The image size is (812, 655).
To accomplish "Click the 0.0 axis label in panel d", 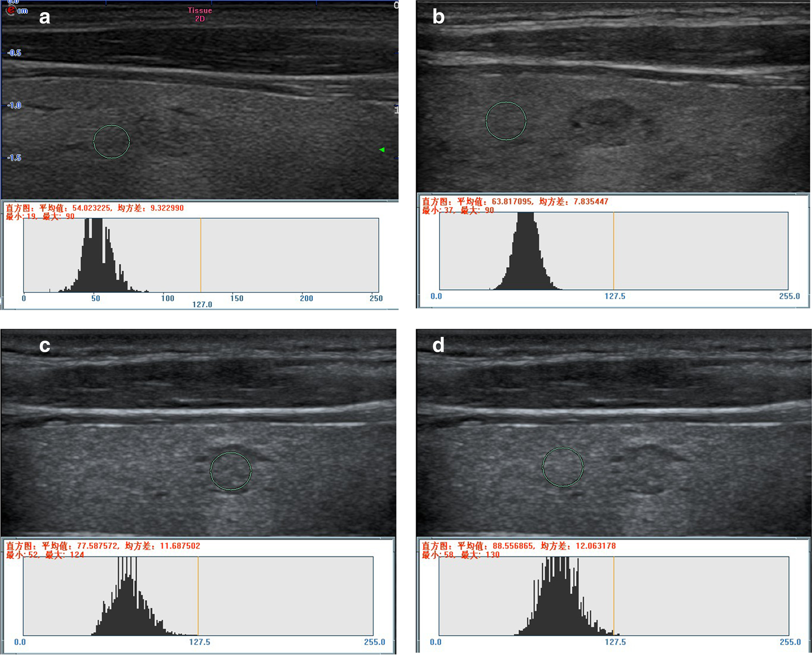I will 436,642.
